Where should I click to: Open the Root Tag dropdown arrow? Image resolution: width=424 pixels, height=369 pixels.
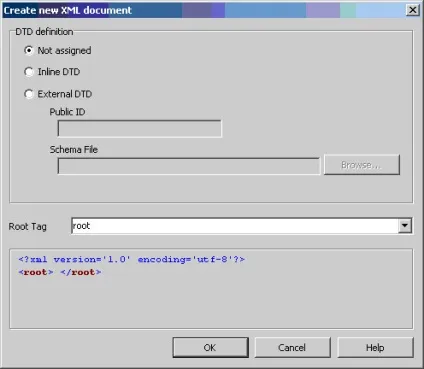405,226
